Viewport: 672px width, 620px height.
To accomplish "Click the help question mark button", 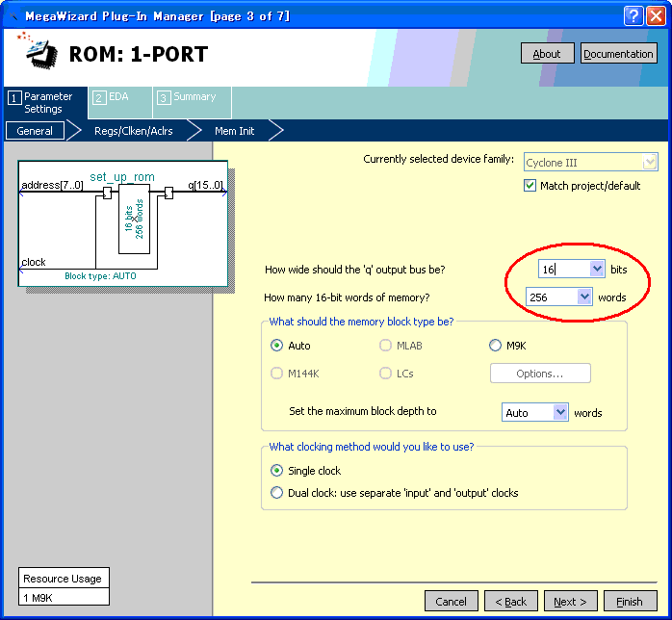I will (x=633, y=15).
